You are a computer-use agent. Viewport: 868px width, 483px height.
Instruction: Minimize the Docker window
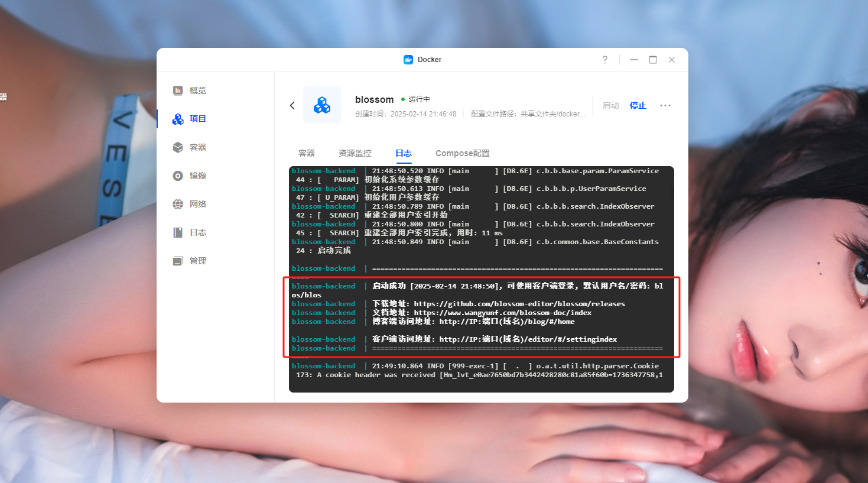[634, 60]
